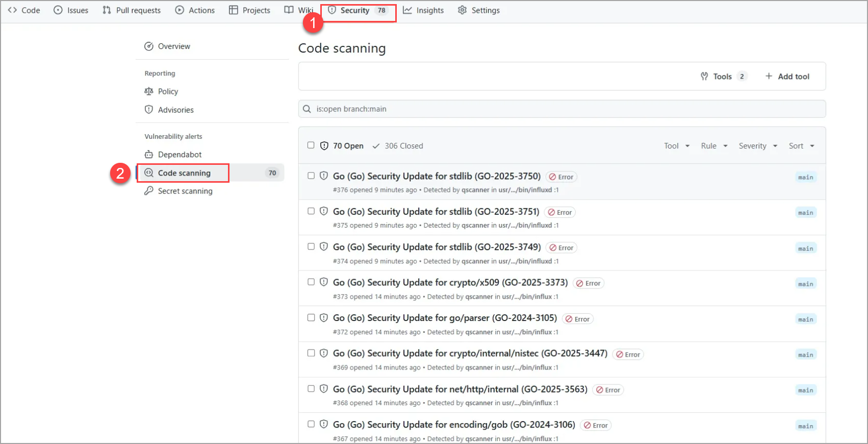The image size is (868, 444).
Task: Open the net/http/internal GO-2025-3563 alert
Action: [460, 389]
